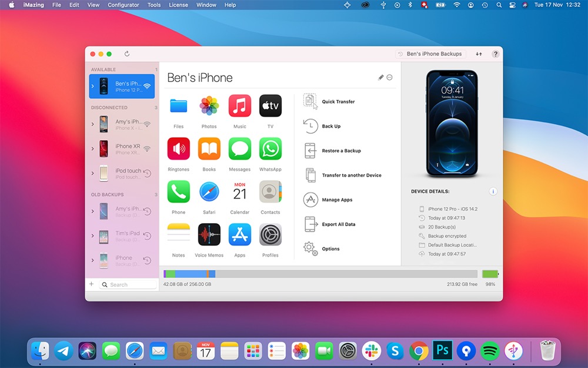Open the more options ellipsis menu
The image size is (588, 368).
click(389, 78)
